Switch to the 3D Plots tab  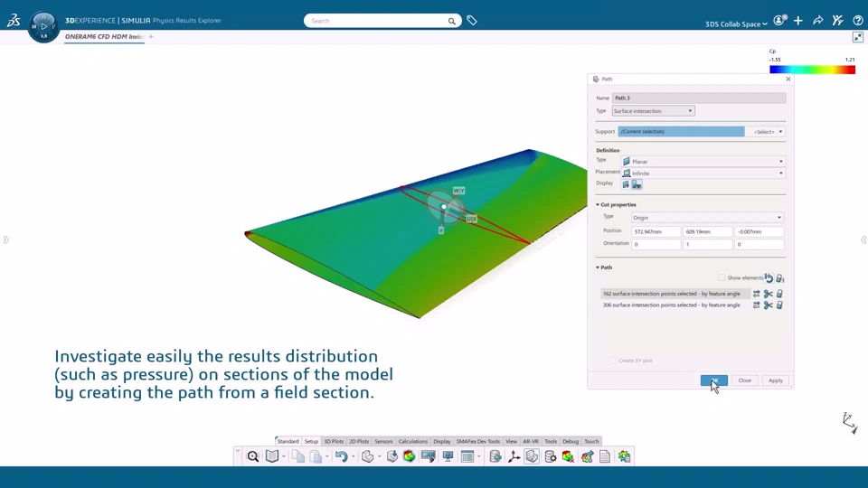click(334, 442)
